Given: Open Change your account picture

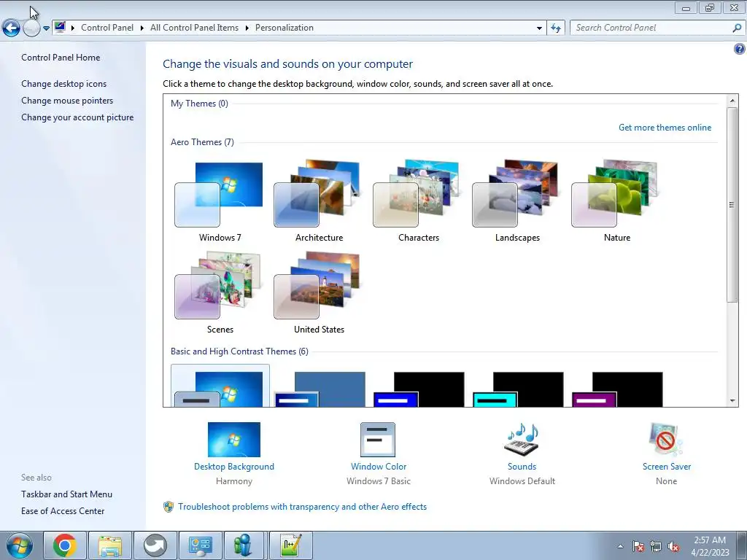Looking at the screenshot, I should [77, 117].
